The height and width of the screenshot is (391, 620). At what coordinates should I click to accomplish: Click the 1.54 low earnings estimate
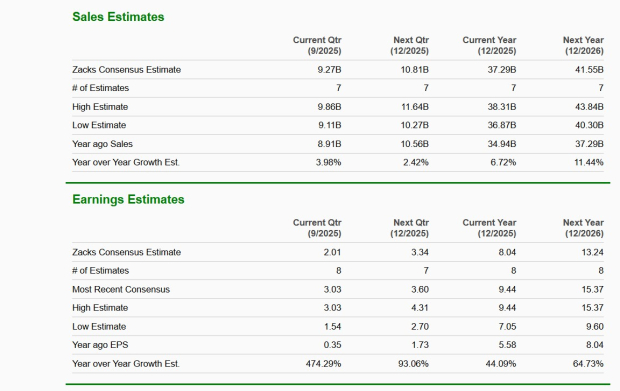[x=332, y=327]
